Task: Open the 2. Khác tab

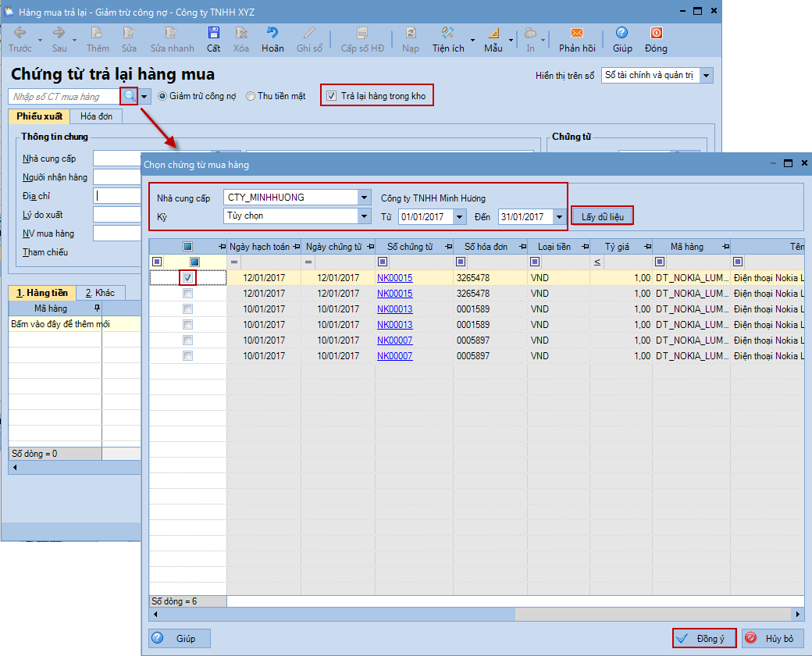Action: point(100,293)
